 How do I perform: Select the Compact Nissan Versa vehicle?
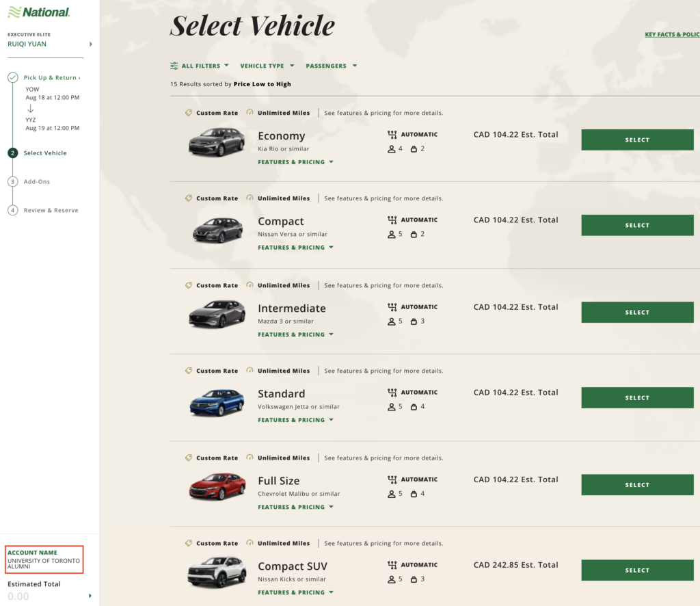click(x=637, y=225)
